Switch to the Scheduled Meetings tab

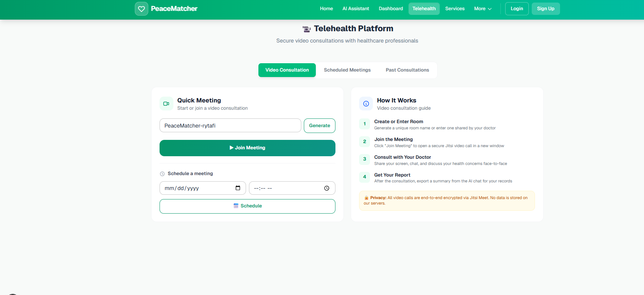(x=347, y=70)
